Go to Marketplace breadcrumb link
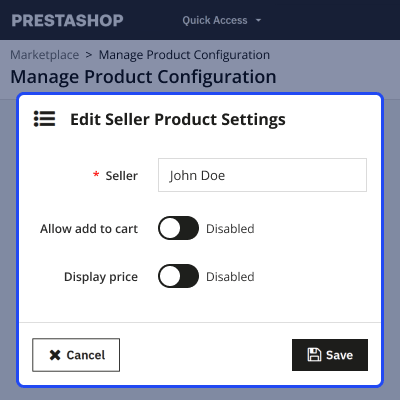Screen dimensions: 400x400 tap(45, 55)
